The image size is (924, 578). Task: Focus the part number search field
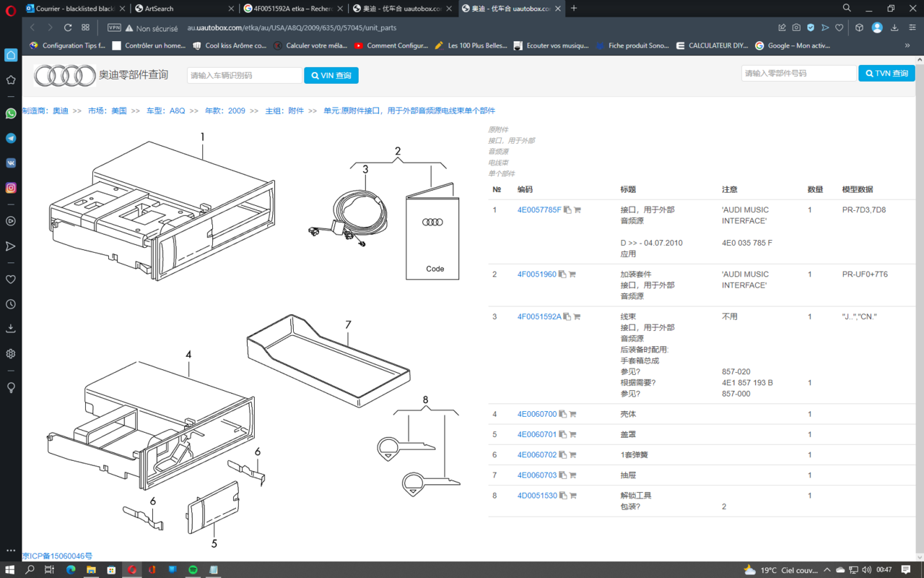pyautogui.click(x=798, y=74)
